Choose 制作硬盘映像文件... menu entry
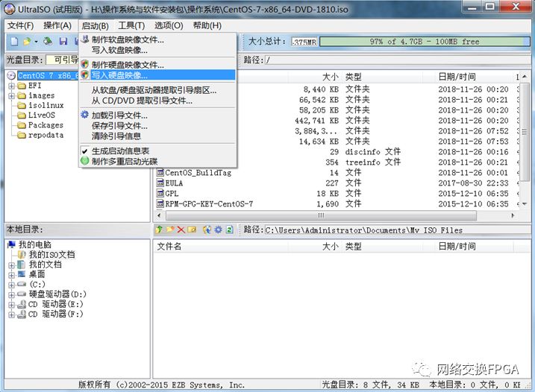 pos(157,64)
